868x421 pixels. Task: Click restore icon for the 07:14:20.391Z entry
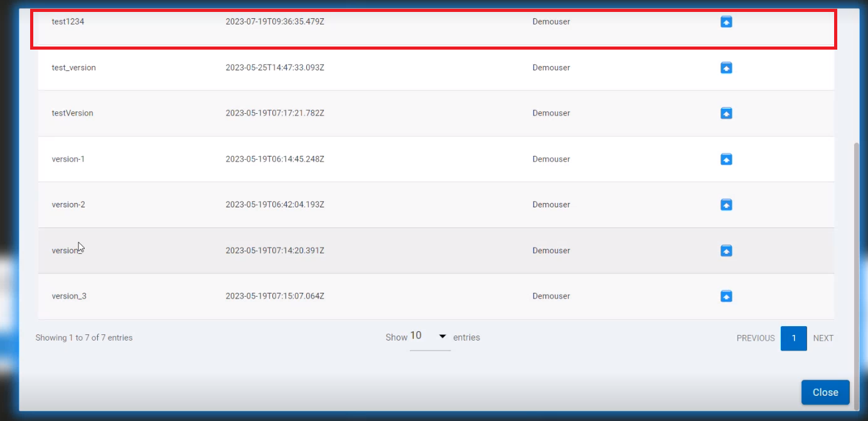(x=726, y=250)
